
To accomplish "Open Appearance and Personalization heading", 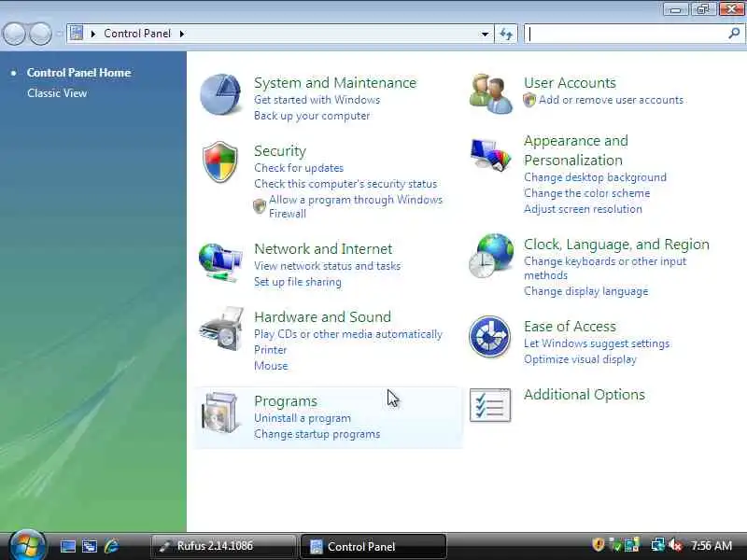I will 576,150.
